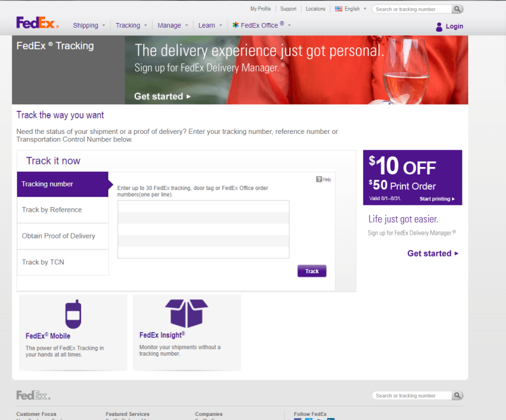Expand the Shipping dropdown menu
This screenshot has height=420, width=506.
[x=89, y=26]
